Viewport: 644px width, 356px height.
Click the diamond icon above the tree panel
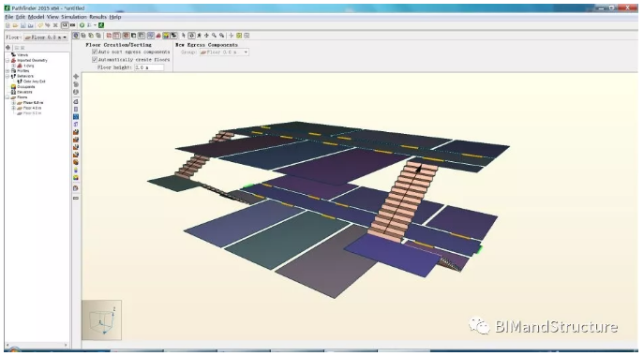pos(7,47)
